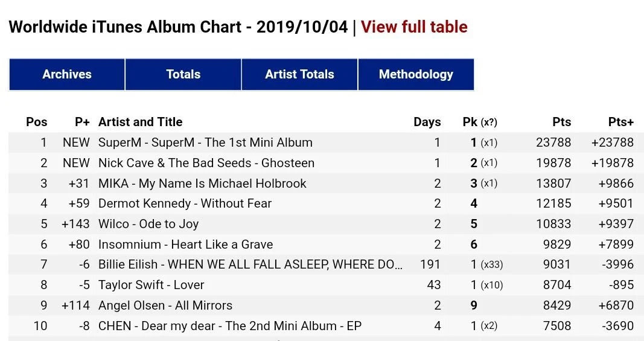Select SuperM - The 1st Mini Album row
This screenshot has width=644, height=341.
click(x=205, y=143)
